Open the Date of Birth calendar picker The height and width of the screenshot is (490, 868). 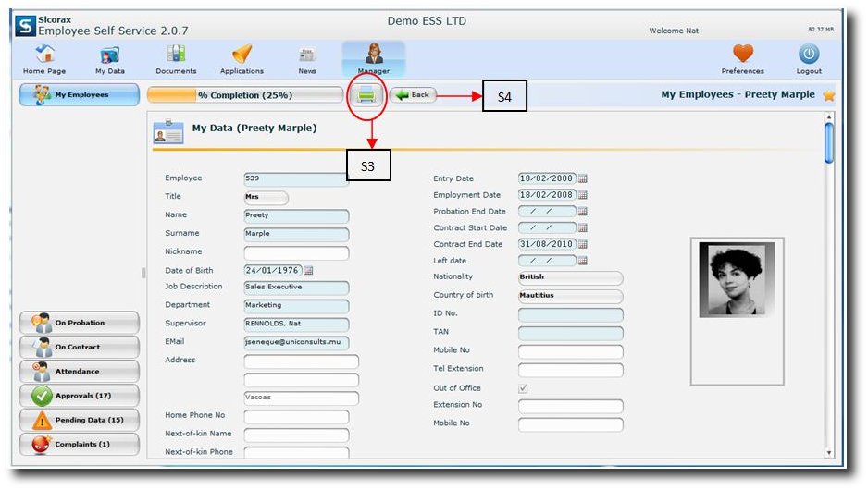click(308, 270)
